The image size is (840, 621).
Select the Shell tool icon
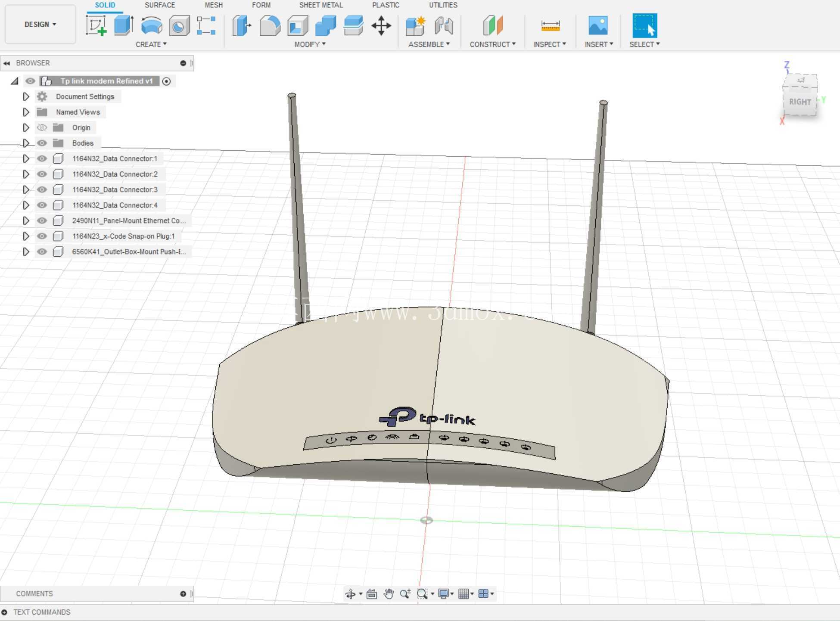[298, 25]
